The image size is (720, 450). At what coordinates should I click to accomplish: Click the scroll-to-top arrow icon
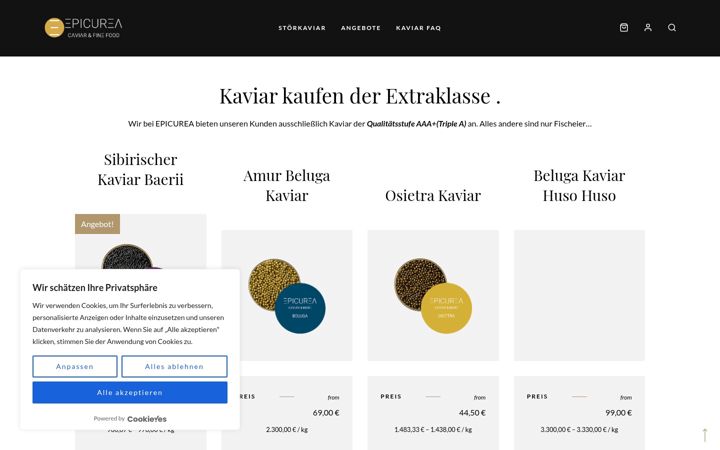click(x=704, y=434)
